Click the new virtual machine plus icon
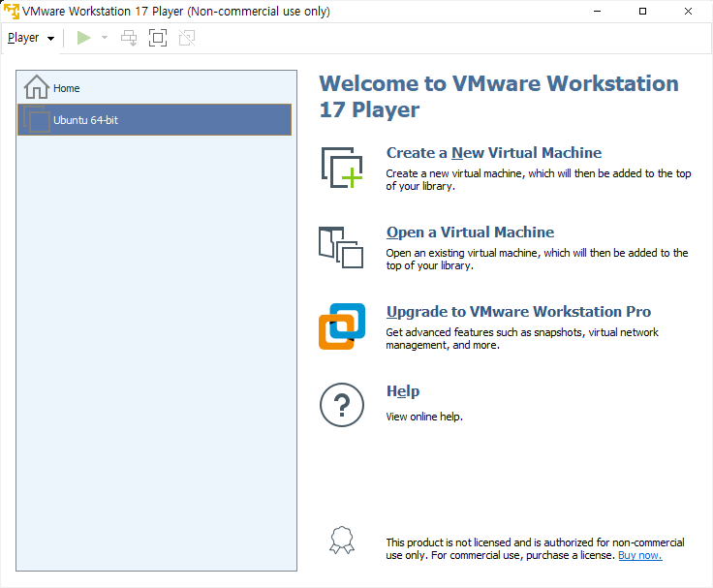 pyautogui.click(x=342, y=168)
